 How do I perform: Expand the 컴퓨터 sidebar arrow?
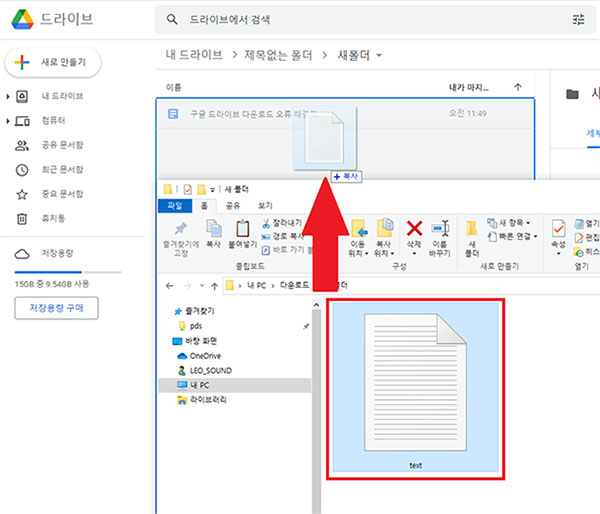click(8, 121)
